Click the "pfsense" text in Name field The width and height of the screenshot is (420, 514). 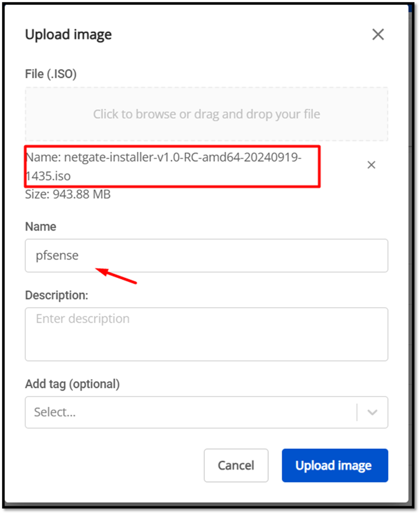click(x=57, y=256)
